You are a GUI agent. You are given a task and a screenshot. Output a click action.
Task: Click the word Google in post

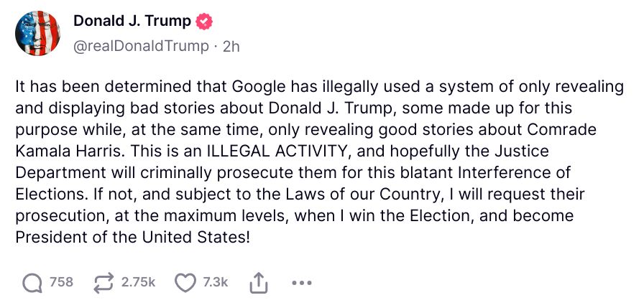click(x=259, y=88)
